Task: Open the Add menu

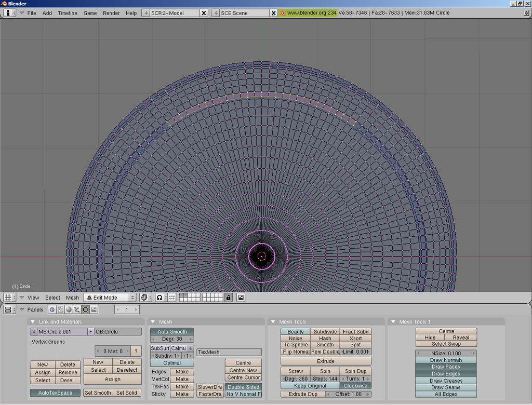Action: [47, 13]
